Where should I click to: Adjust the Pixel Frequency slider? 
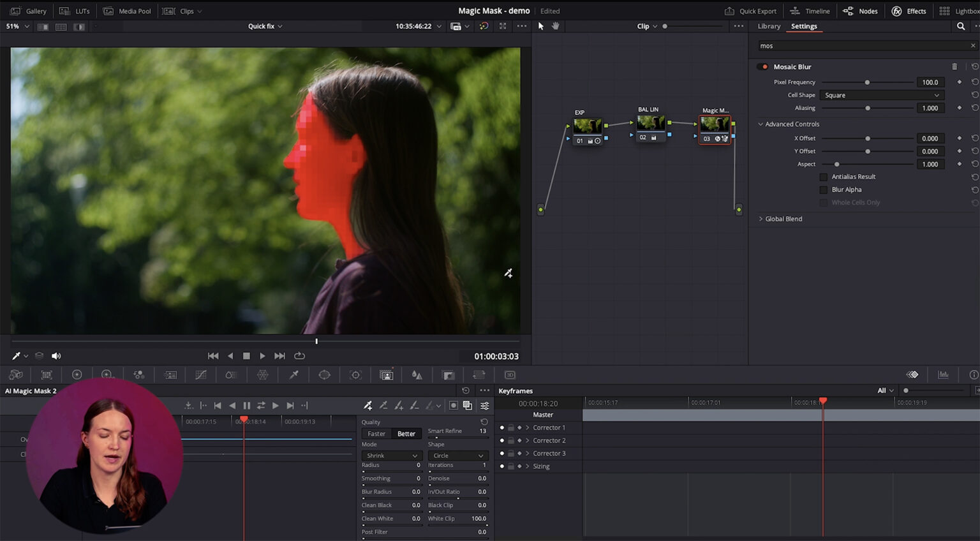[868, 82]
